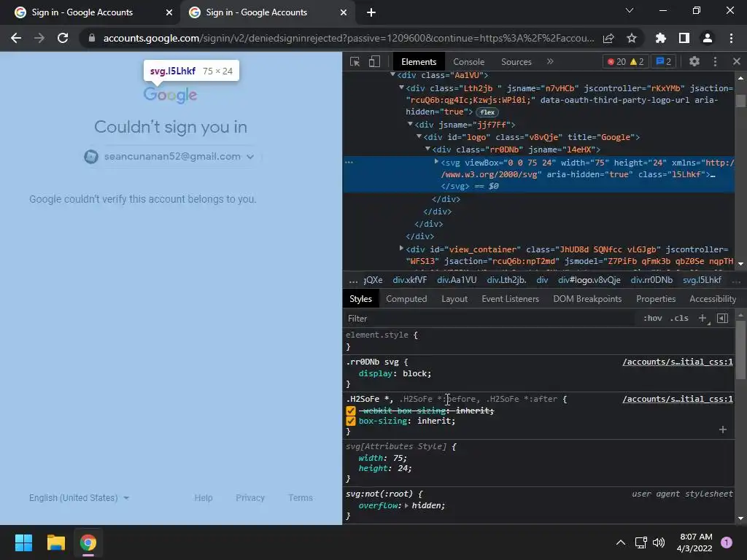Collapse the div class rr0DNb node
Screen dimensions: 747x560
427,149
